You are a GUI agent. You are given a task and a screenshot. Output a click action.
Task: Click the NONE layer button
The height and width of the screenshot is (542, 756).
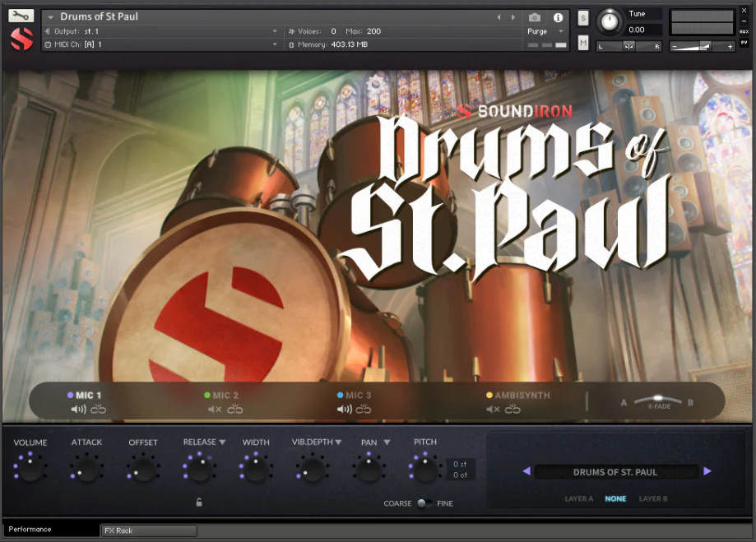(615, 498)
